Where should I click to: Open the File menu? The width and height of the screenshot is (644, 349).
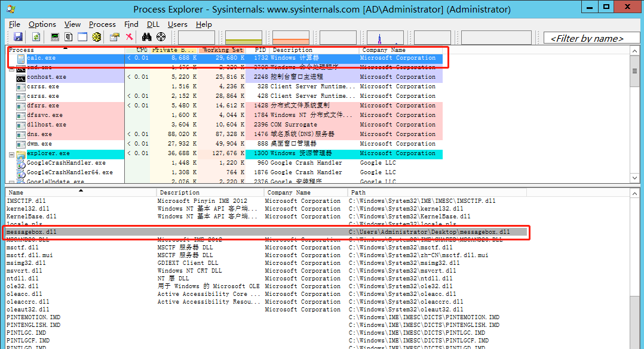(x=14, y=24)
